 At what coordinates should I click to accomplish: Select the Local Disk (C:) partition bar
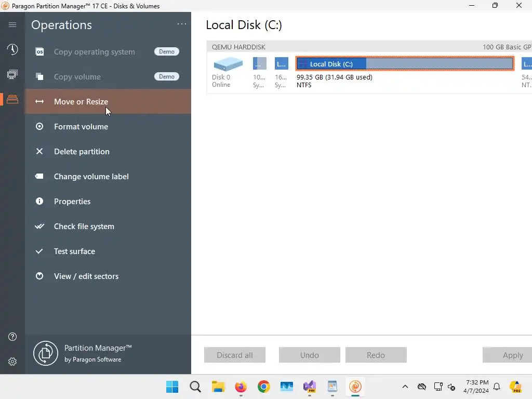pyautogui.click(x=405, y=63)
